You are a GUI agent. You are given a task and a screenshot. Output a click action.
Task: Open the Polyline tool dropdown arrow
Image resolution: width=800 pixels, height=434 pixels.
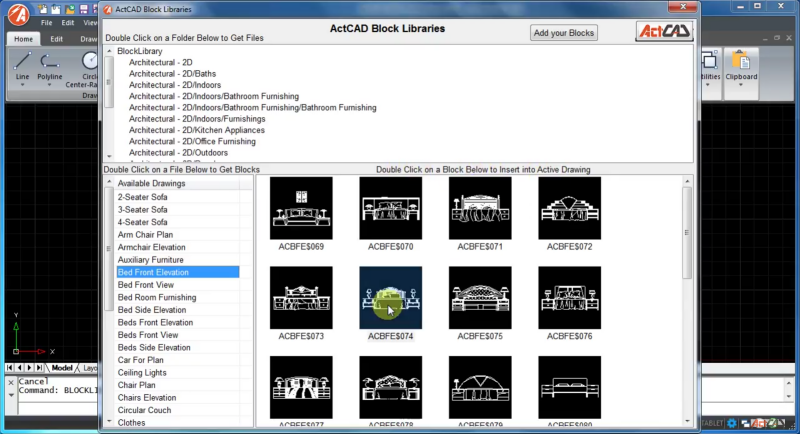49,85
